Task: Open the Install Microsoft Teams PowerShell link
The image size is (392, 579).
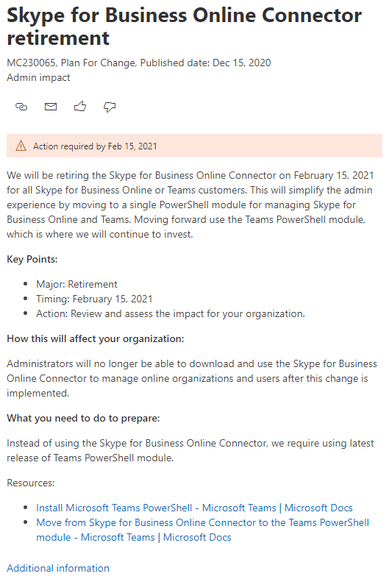Action: (194, 508)
